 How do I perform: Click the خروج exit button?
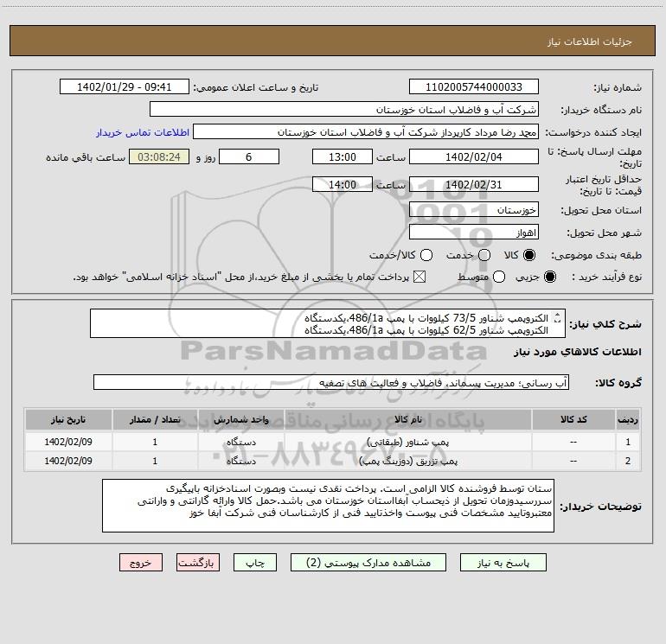click(141, 563)
